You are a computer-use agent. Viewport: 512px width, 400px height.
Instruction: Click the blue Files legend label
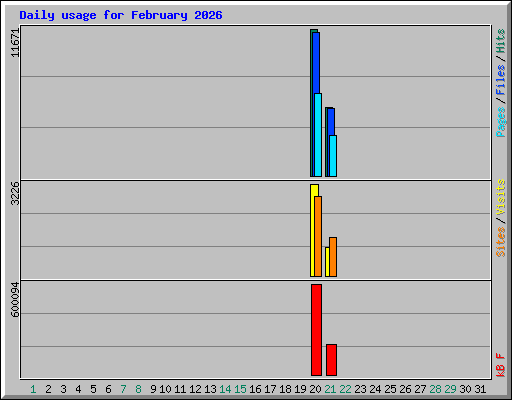point(500,80)
